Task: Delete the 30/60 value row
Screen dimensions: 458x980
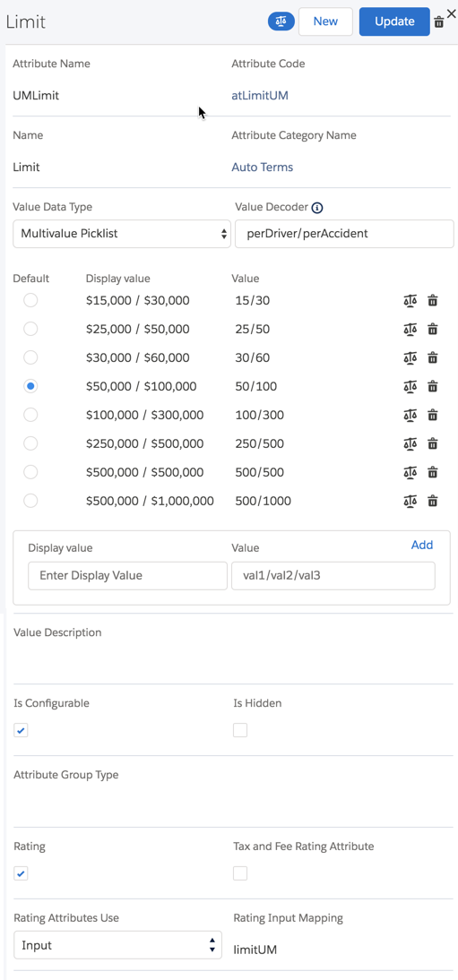Action: click(432, 358)
